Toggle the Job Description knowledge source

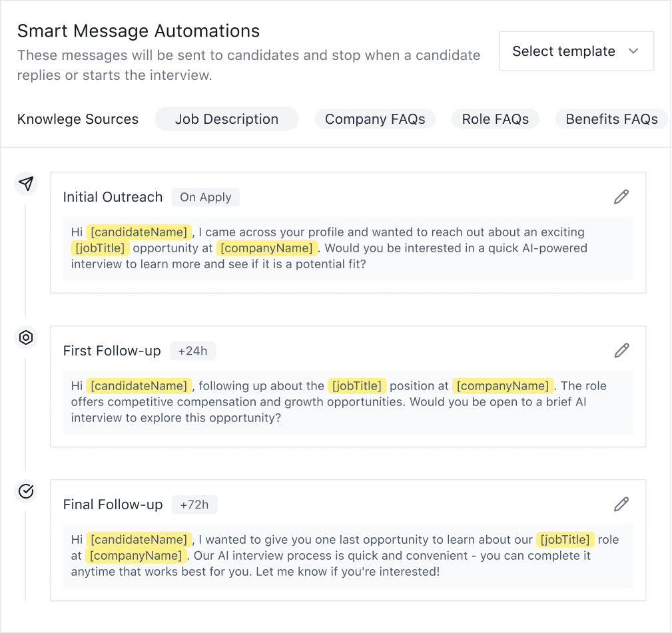[226, 118]
